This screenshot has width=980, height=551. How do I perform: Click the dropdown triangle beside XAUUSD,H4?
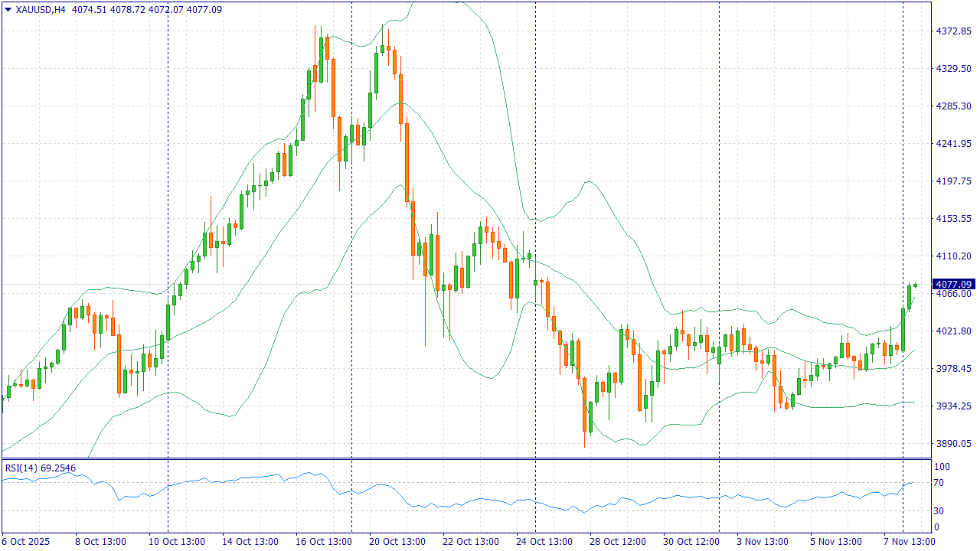click(x=8, y=10)
